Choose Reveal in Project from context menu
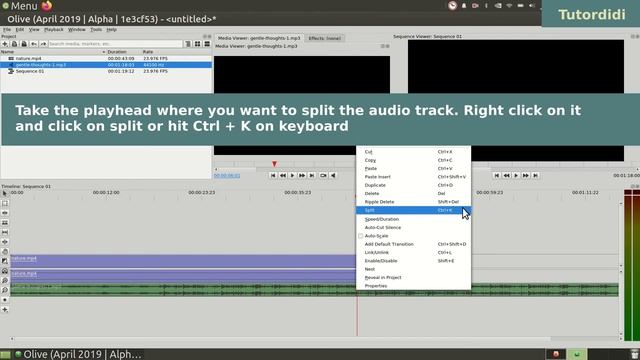Image resolution: width=640 pixels, height=360 pixels. pyautogui.click(x=413, y=278)
